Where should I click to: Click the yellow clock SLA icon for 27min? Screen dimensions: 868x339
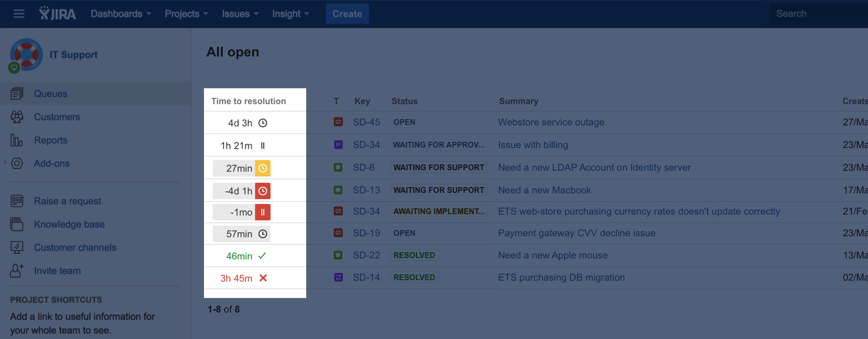[x=263, y=168]
